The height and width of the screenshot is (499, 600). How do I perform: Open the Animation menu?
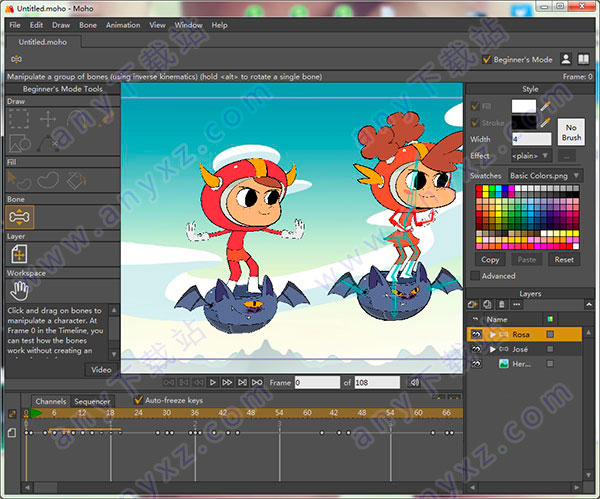tap(123, 25)
